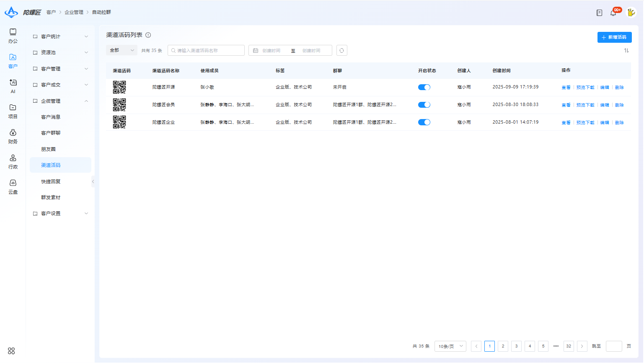644x363 pixels.
Task: Open the 财务 section in the sidebar
Action: click(x=13, y=137)
